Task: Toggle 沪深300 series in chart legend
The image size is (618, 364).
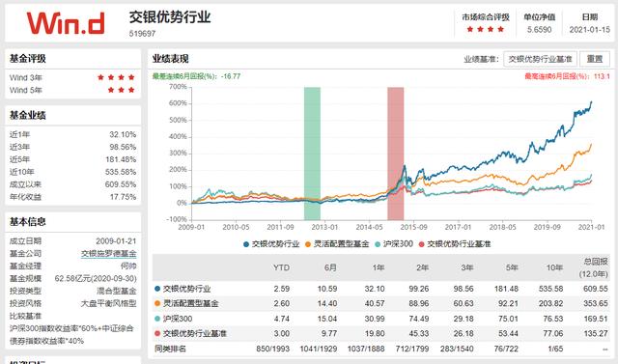Action: [393, 244]
